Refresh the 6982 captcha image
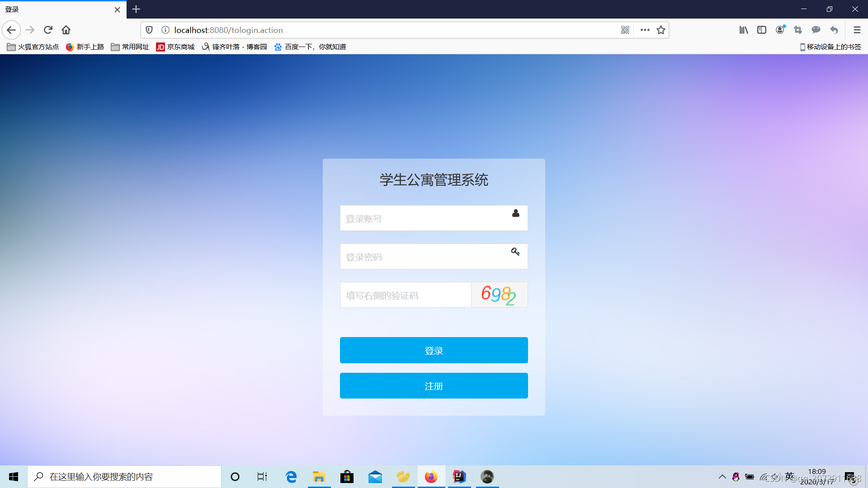The width and height of the screenshot is (868, 488). tap(499, 295)
